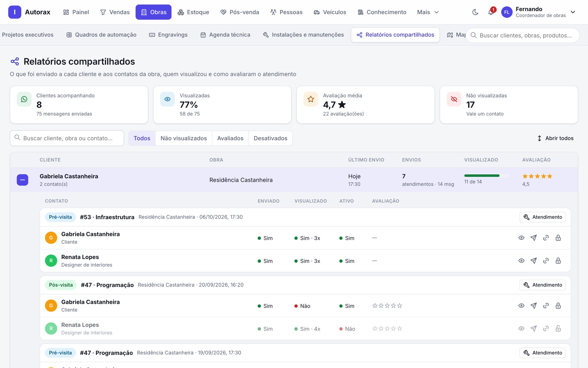The image size is (588, 368).
Task: Open Estoque section
Action: (x=193, y=12)
